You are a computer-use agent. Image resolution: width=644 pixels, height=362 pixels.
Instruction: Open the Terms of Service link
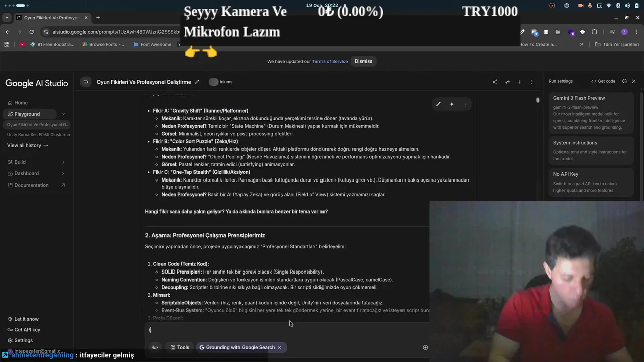point(330,61)
